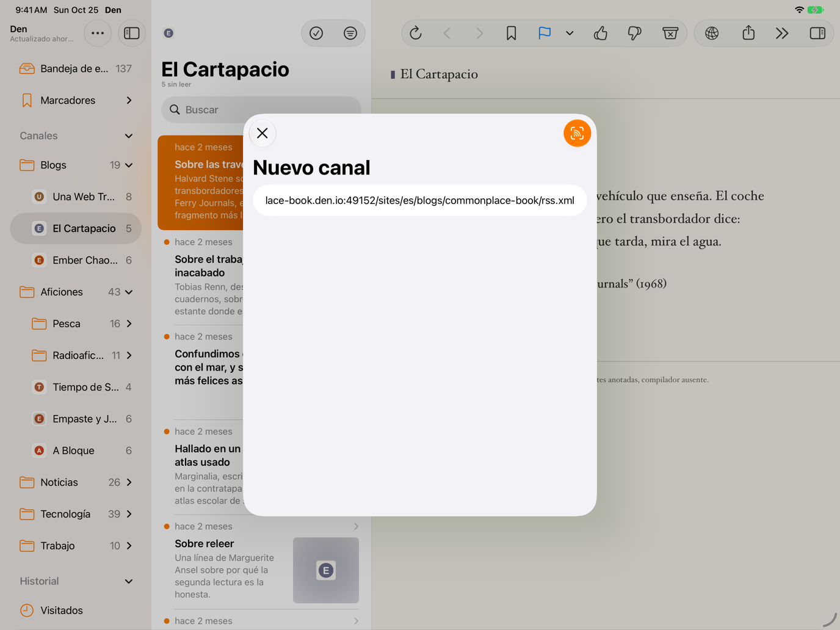Open Bandeja de entrada
This screenshot has width=840, height=630.
76,68
